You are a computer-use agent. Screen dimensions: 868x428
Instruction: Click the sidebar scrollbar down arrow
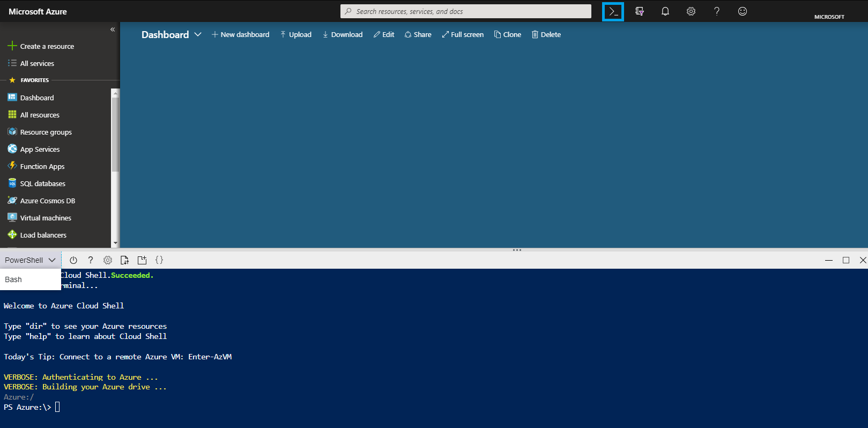pos(115,243)
